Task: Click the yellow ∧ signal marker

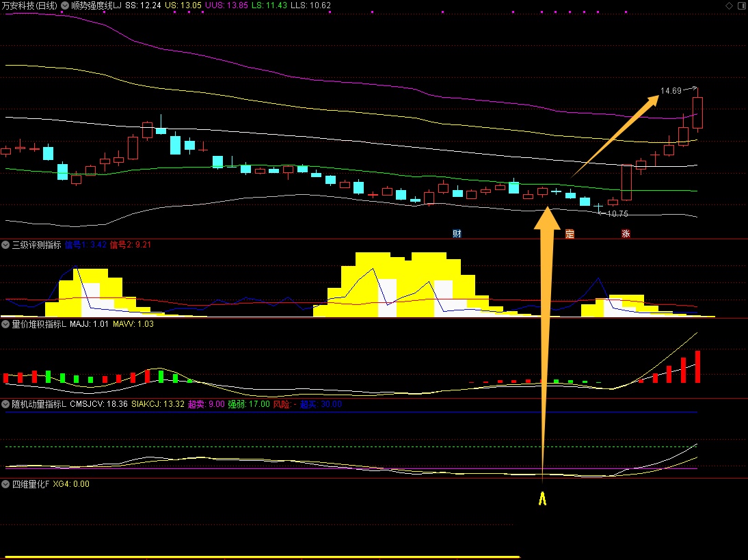Action: pyautogui.click(x=543, y=499)
